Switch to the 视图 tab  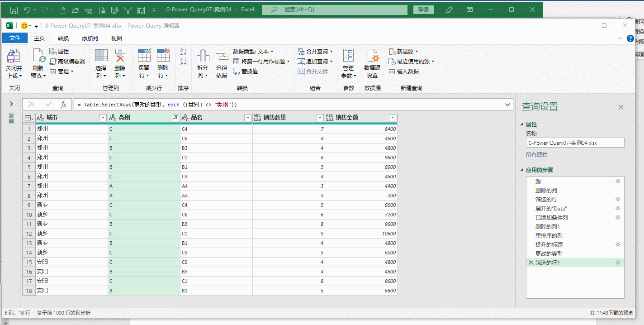[117, 38]
